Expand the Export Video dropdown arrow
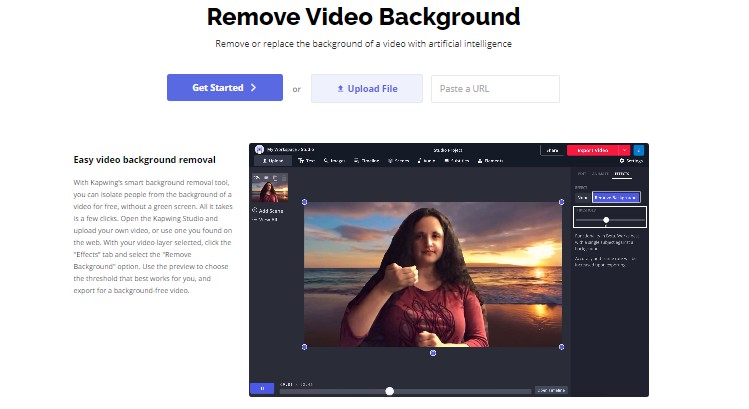Image resolution: width=749 pixels, height=409 pixels. point(625,150)
